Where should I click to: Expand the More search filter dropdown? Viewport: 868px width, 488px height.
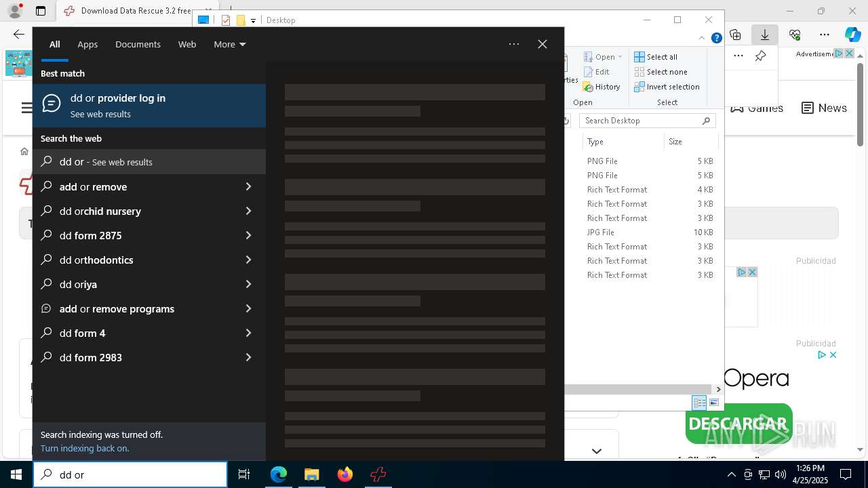coord(230,44)
